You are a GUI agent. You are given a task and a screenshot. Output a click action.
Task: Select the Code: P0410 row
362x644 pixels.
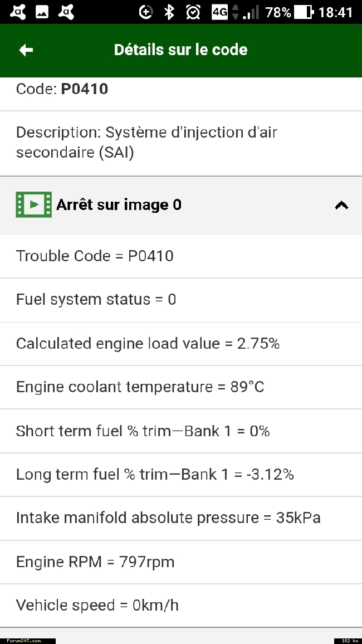click(x=181, y=94)
